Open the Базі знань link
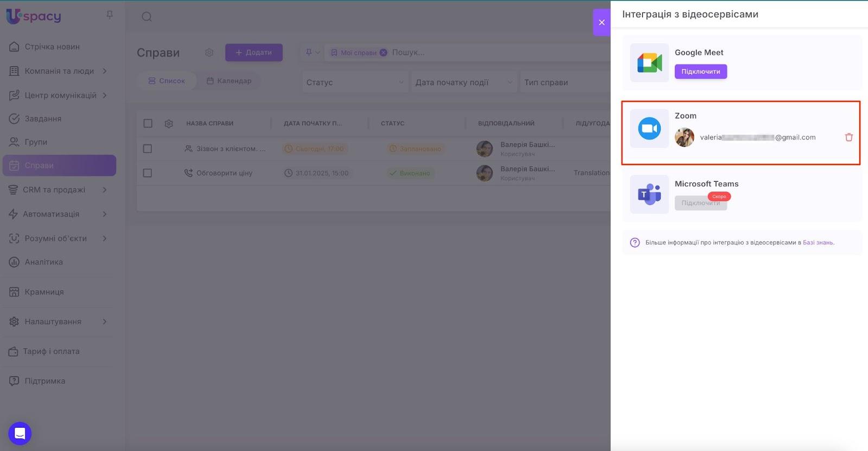Screen dimensions: 868x451 click(819, 243)
